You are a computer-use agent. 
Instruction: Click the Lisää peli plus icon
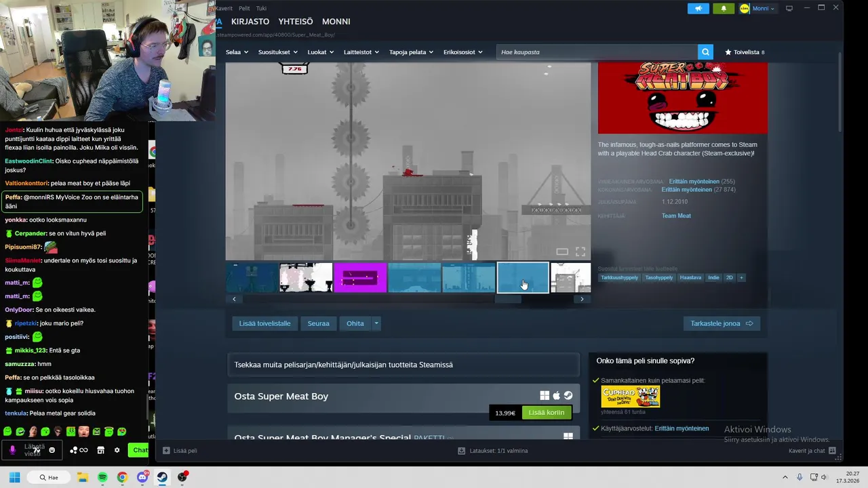(x=166, y=450)
